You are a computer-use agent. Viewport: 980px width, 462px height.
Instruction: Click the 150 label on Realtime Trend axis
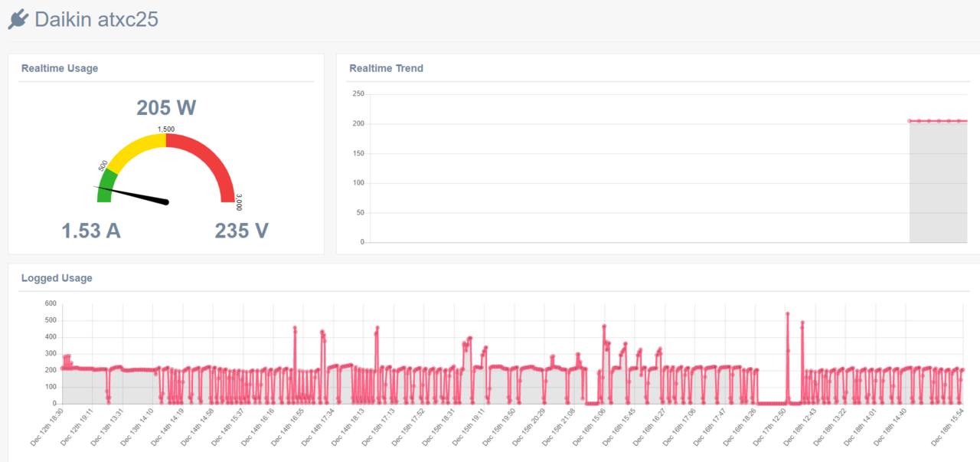click(x=358, y=153)
